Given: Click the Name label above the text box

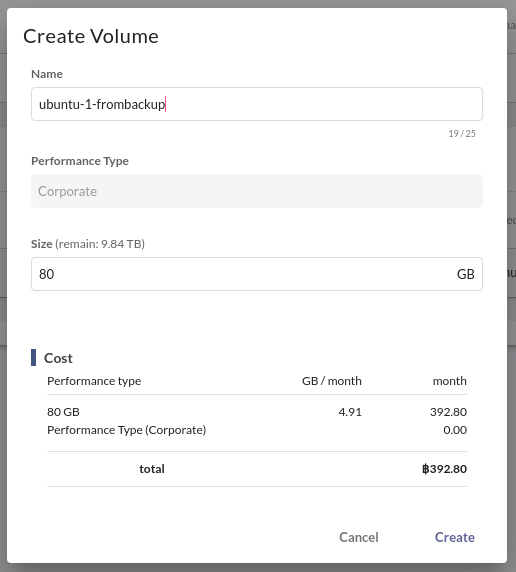Looking at the screenshot, I should (x=47, y=74).
